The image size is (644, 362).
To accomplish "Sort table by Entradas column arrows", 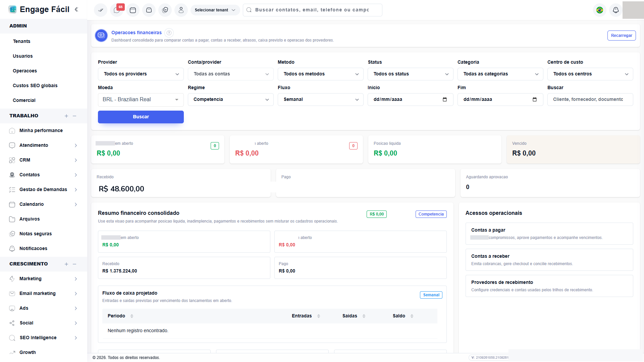I will pos(319,316).
